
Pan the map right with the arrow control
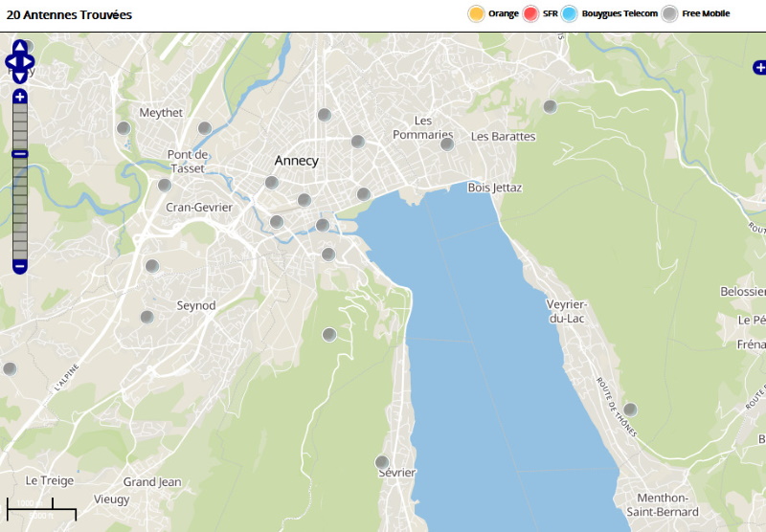(30, 62)
